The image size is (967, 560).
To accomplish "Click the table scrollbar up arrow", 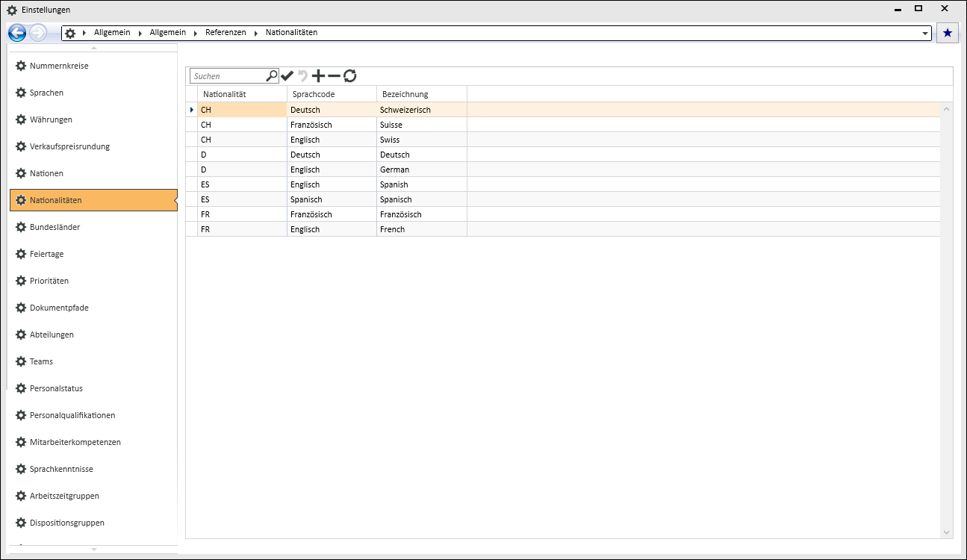I will (947, 109).
